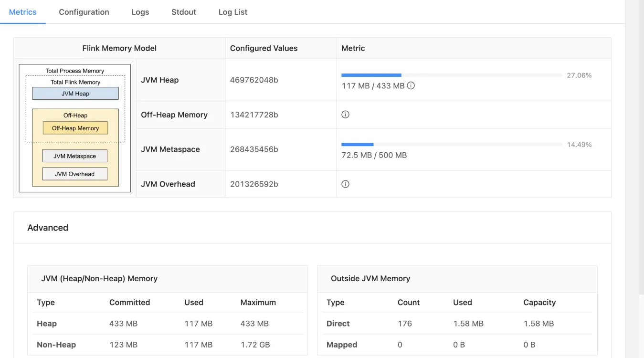The image size is (644, 358).
Task: Click the Outside JVM Memory card title
Action: [x=370, y=278]
